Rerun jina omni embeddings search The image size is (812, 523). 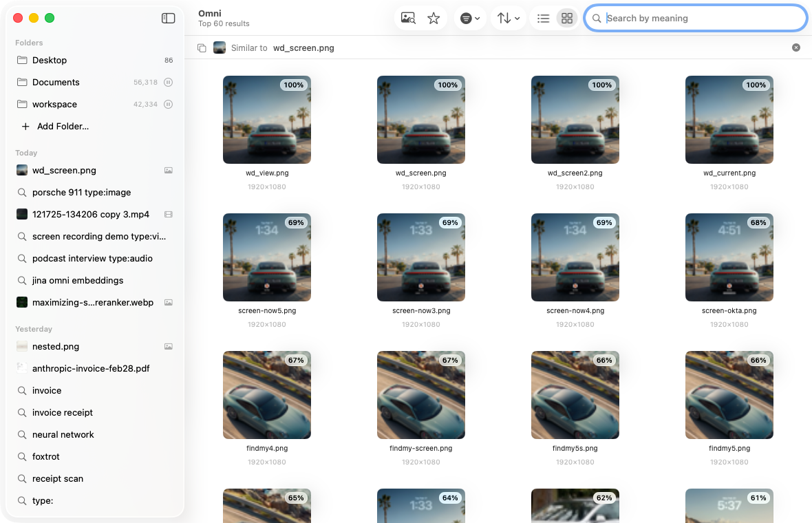pyautogui.click(x=95, y=280)
